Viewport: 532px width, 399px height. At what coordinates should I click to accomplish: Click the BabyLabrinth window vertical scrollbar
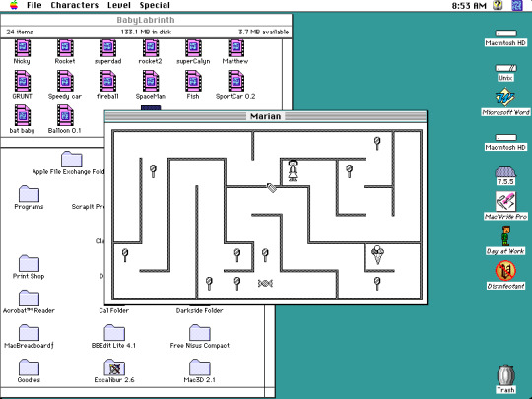pos(287,75)
